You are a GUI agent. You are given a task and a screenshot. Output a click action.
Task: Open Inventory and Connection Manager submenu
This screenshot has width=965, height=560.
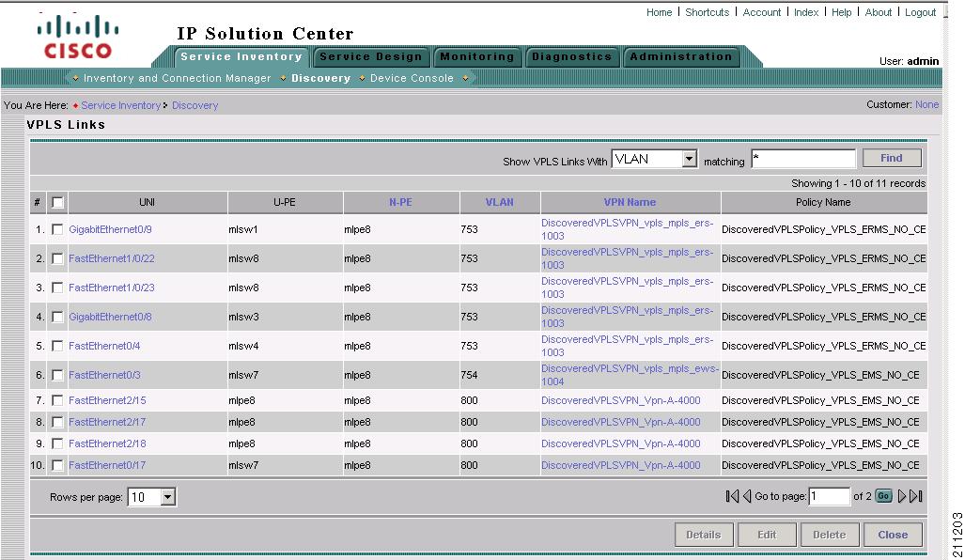coord(178,78)
